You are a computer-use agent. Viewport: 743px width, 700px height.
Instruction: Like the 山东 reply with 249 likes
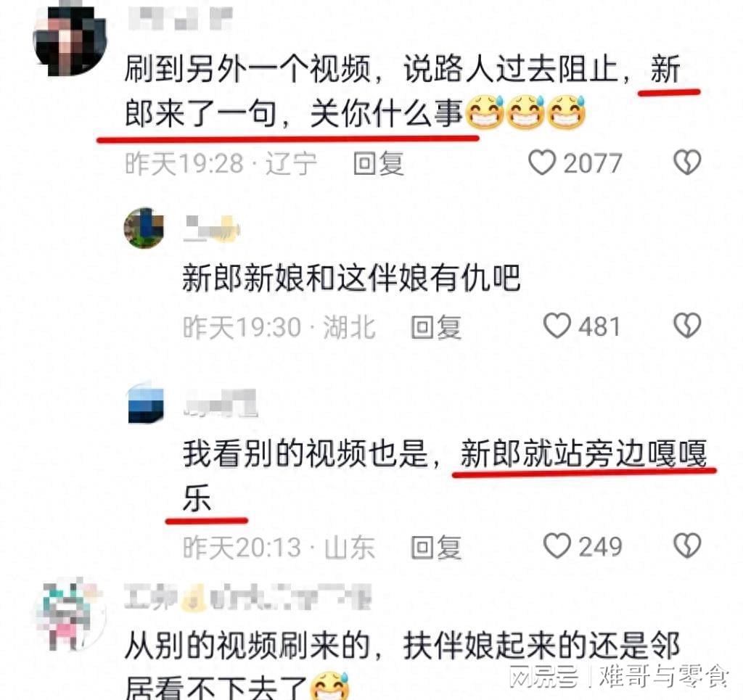(557, 545)
